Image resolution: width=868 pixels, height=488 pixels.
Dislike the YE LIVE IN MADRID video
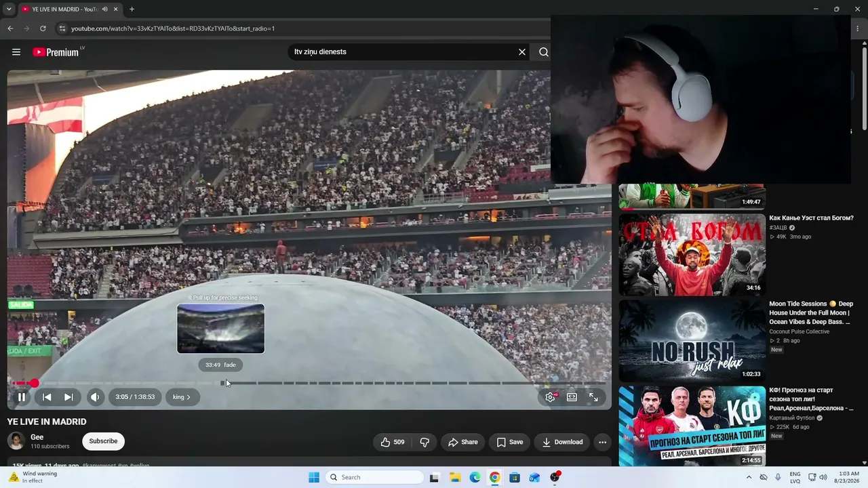[x=425, y=442]
